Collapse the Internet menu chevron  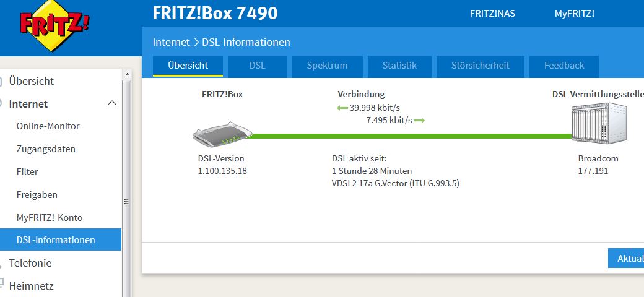111,103
